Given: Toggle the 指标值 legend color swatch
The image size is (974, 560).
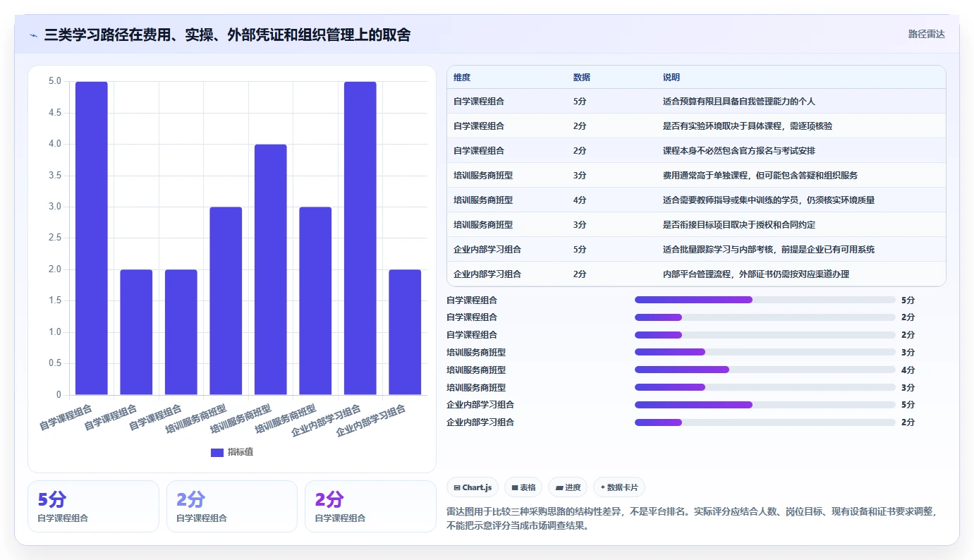Looking at the screenshot, I should (x=217, y=452).
